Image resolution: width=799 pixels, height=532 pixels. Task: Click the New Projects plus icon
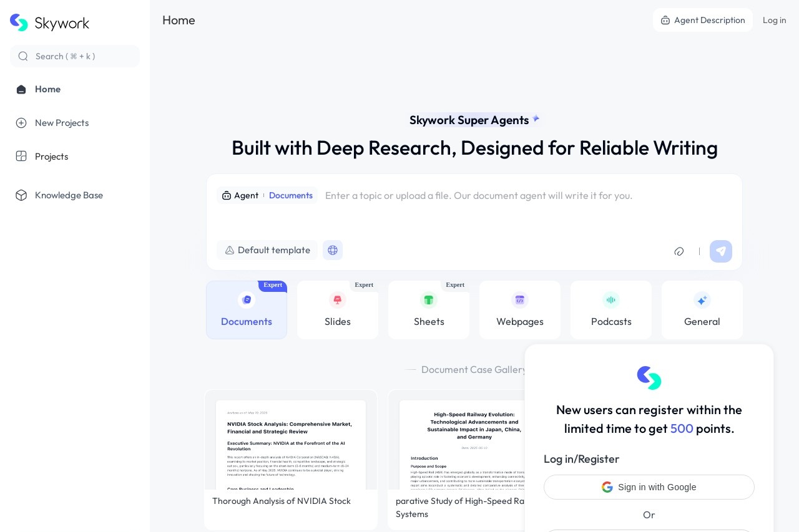(x=21, y=123)
